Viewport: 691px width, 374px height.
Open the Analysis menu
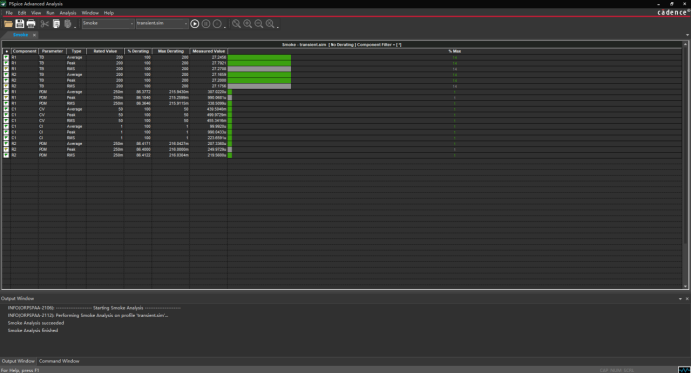(68, 13)
